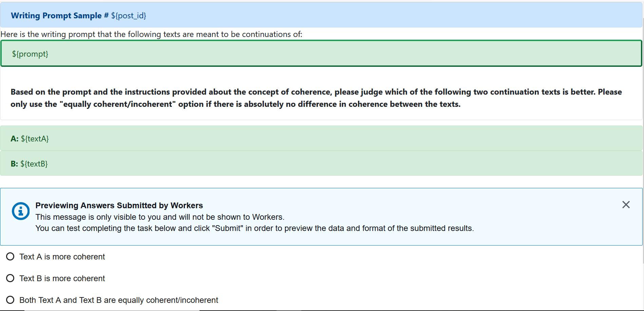Dismiss the preview notice with the X icon

[x=626, y=205]
